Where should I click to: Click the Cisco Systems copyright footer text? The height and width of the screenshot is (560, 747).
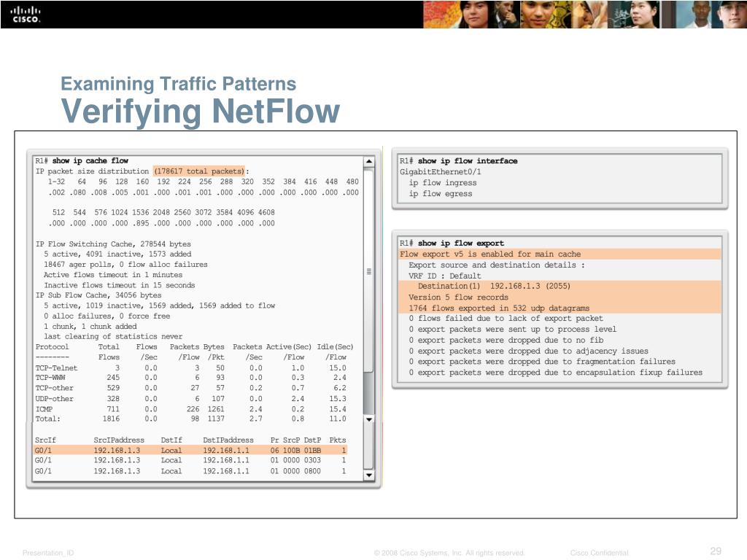449,553
